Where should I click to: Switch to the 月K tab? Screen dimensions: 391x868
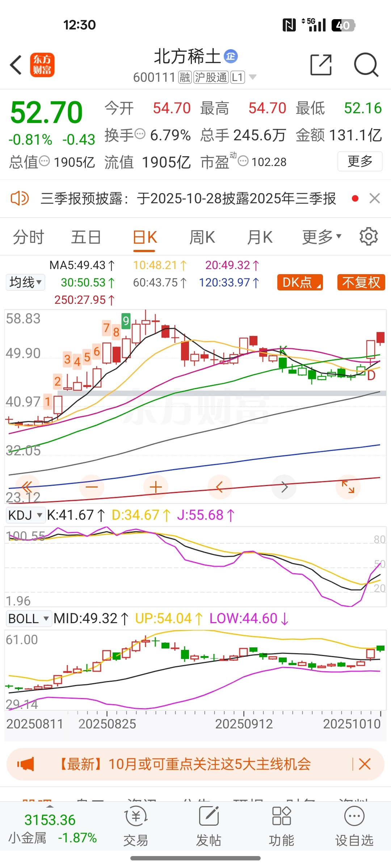point(260,237)
